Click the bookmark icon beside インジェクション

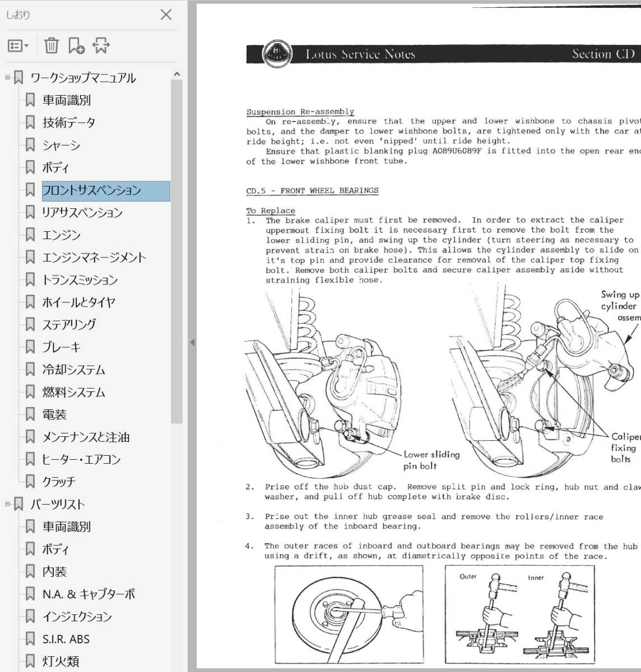30,616
